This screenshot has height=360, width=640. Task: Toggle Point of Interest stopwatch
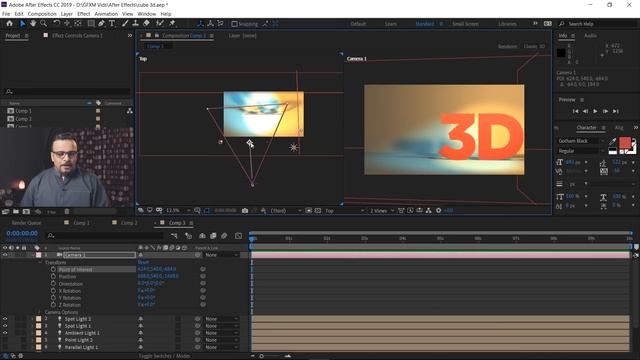[53, 269]
